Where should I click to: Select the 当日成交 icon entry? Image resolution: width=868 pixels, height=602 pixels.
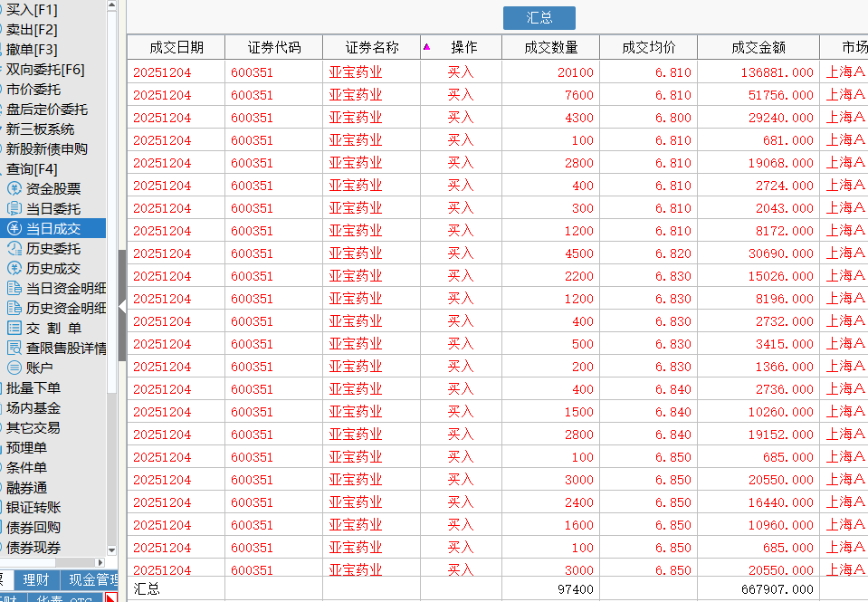point(14,229)
